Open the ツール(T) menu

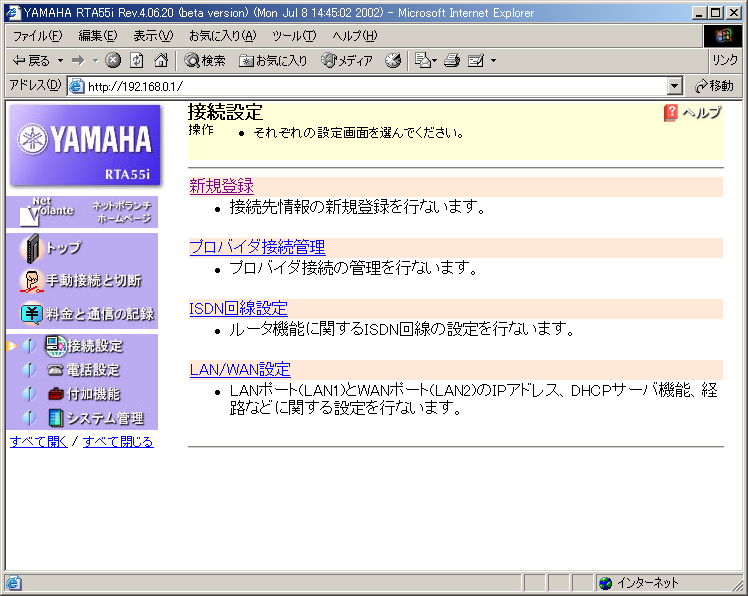click(294, 36)
